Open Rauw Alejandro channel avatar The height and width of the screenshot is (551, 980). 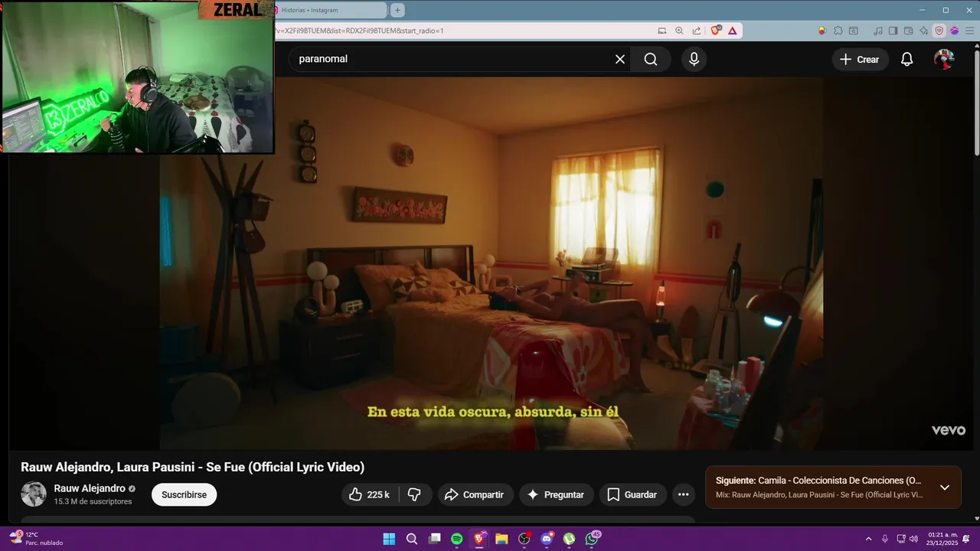point(34,494)
